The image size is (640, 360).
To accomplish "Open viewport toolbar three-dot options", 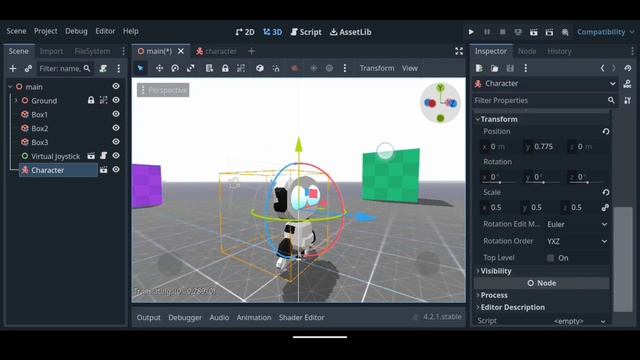I will click(345, 68).
